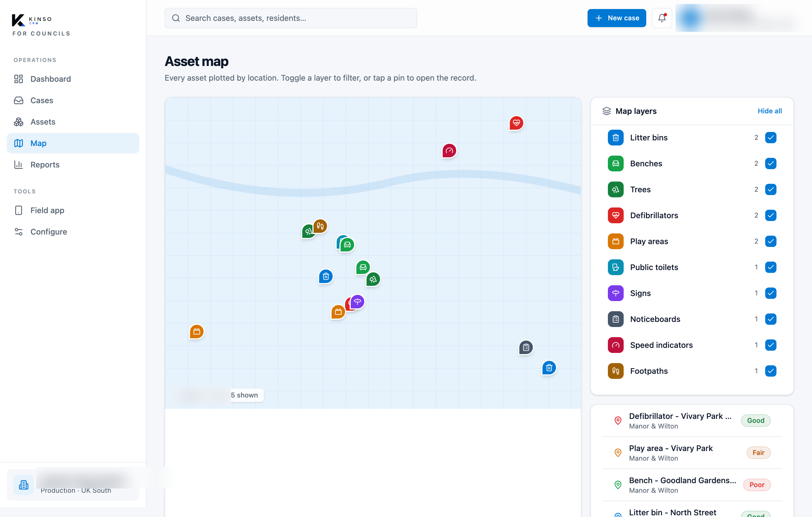Click the Play areas layer icon

[615, 242]
